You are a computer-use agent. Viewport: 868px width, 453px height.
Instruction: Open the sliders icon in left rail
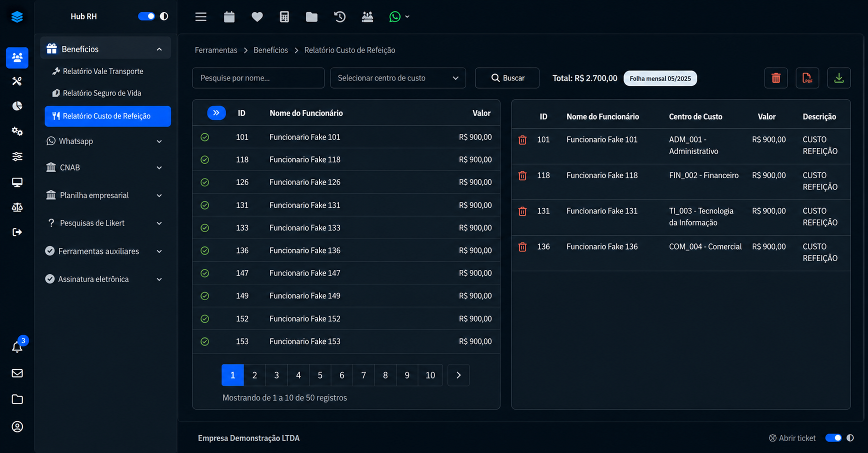[x=17, y=156]
